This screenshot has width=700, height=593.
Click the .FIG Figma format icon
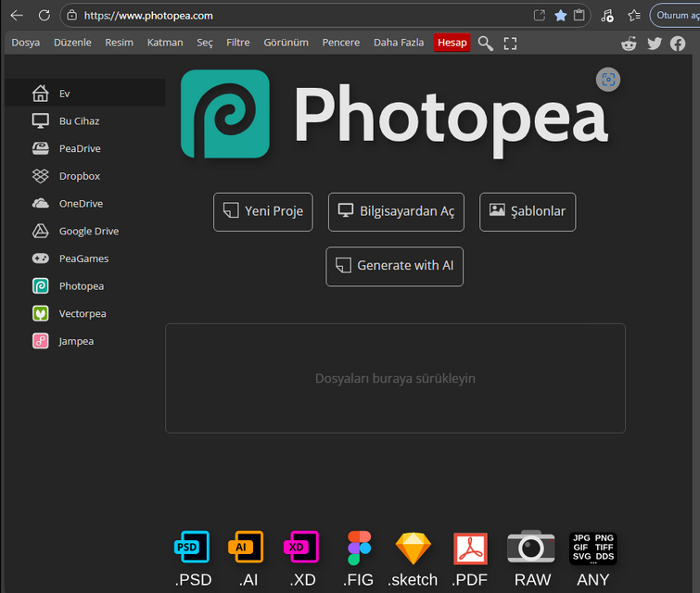pos(359,548)
